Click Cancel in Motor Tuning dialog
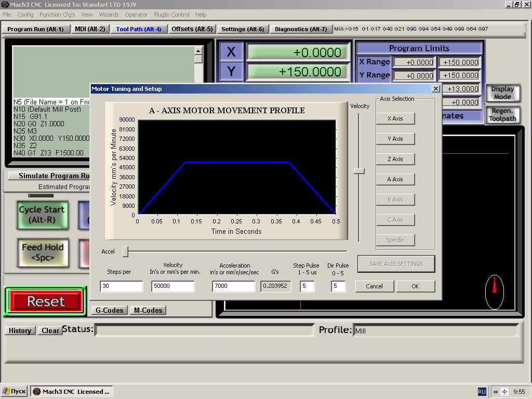 click(374, 286)
